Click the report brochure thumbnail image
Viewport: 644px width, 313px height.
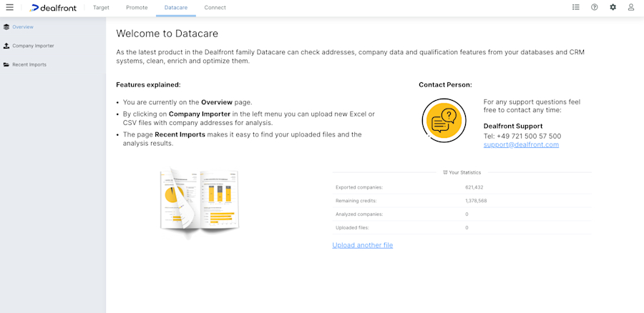pos(200,203)
